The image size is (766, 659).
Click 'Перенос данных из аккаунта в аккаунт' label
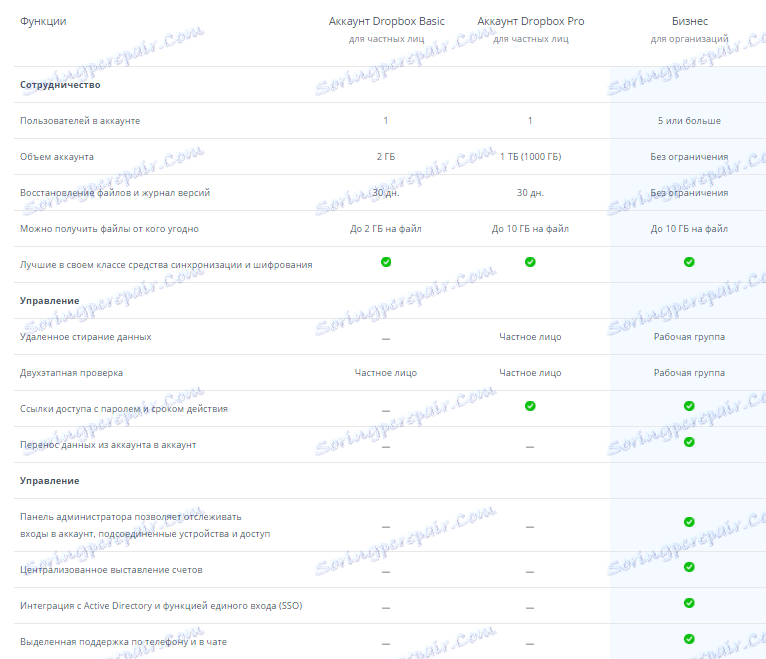[x=108, y=445]
